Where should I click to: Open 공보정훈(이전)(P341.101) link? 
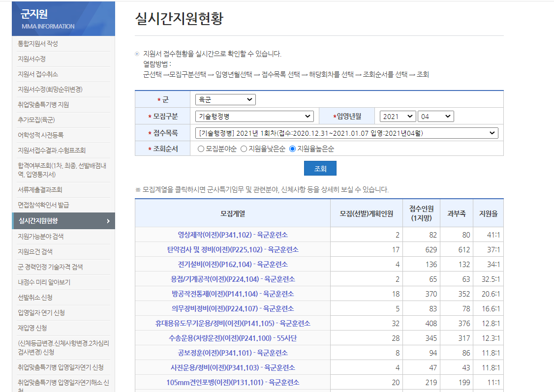click(x=233, y=353)
